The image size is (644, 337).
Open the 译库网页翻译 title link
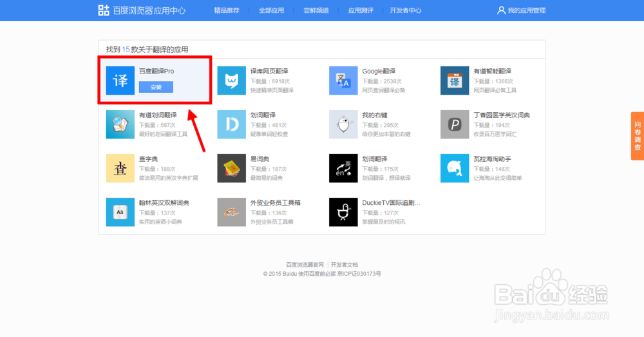(x=269, y=71)
